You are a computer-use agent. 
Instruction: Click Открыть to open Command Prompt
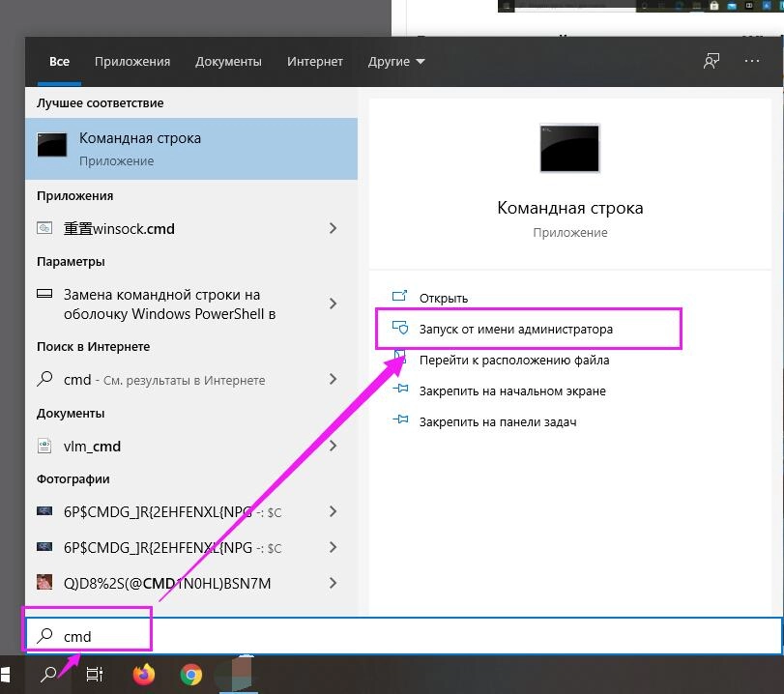443,299
